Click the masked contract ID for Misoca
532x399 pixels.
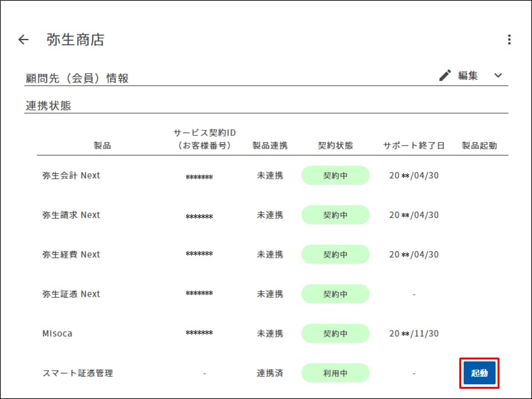200,333
